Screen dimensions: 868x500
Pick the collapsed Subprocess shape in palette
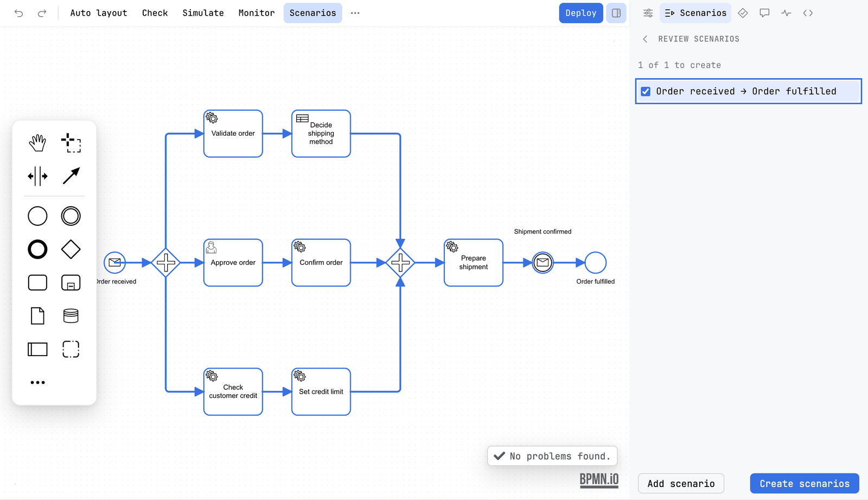tap(71, 282)
